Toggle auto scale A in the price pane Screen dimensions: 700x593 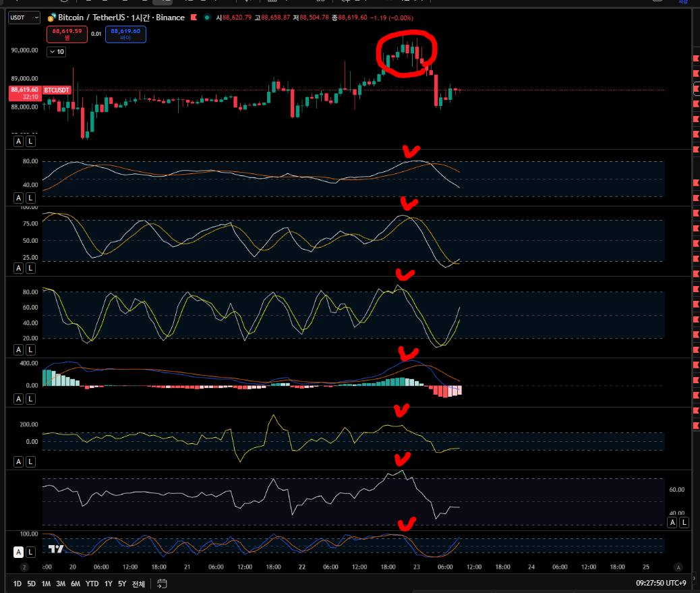coord(18,141)
